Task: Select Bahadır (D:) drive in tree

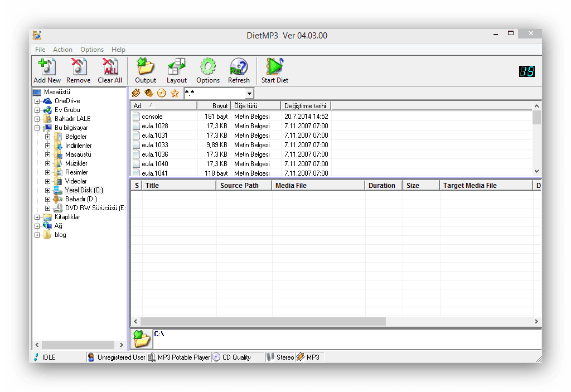Action: (x=81, y=199)
